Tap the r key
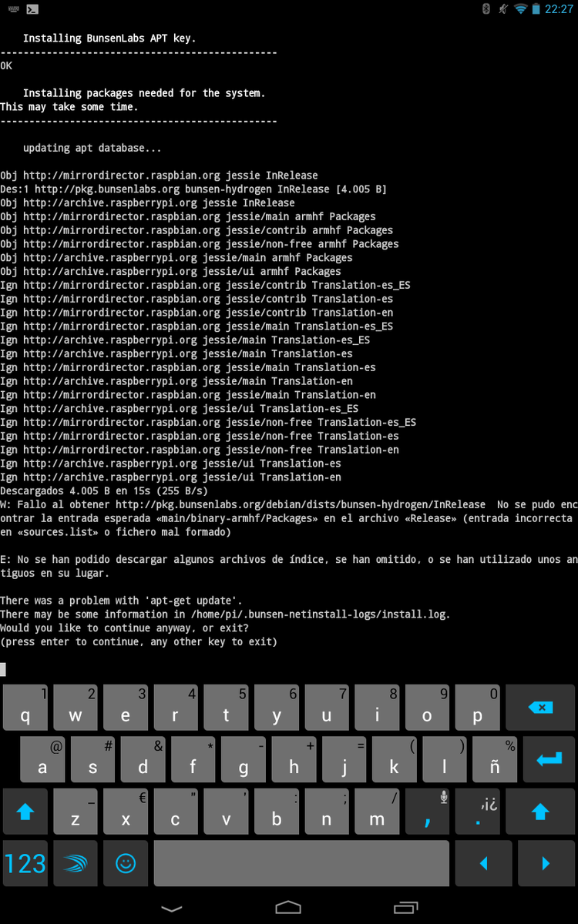 [176, 708]
